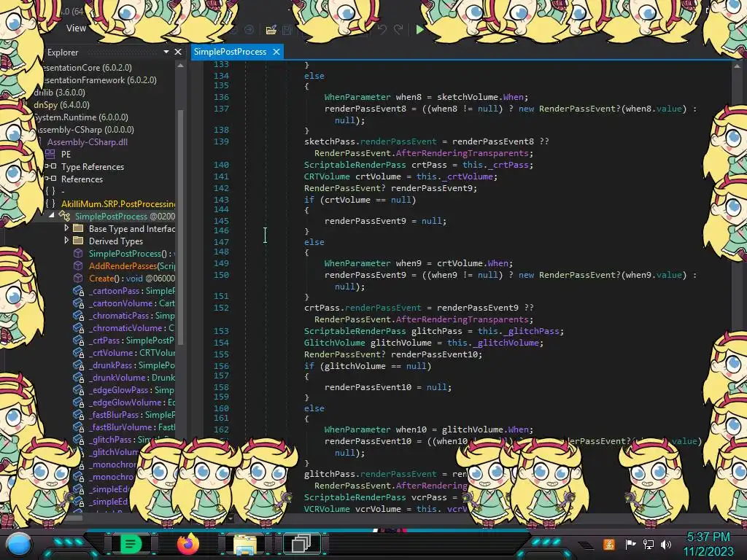Select the empty '-' namespace node
Viewport: 747px width, 560px height.
63,192
